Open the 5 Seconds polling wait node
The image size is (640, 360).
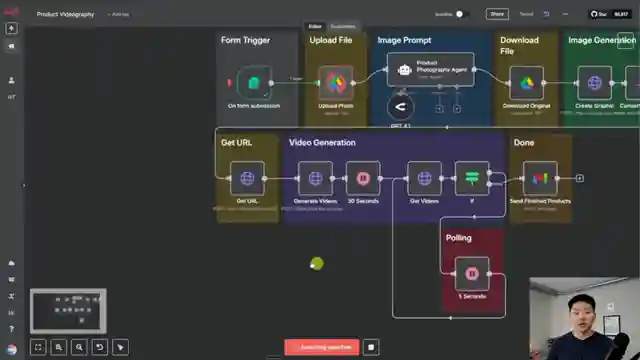tap(472, 273)
